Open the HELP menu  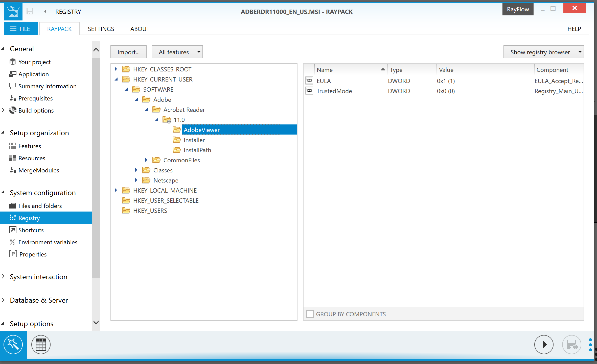click(574, 29)
